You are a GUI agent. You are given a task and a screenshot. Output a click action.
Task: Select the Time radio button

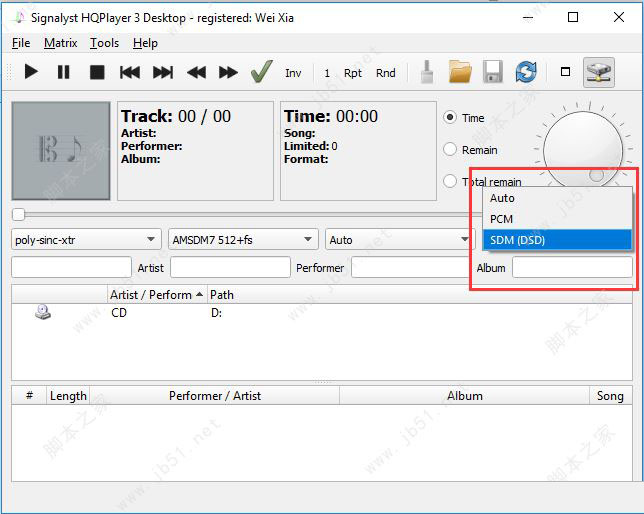tap(450, 118)
